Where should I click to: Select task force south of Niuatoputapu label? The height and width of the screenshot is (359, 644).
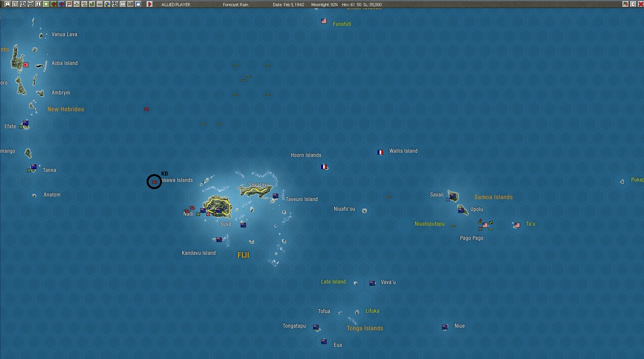click(x=453, y=226)
